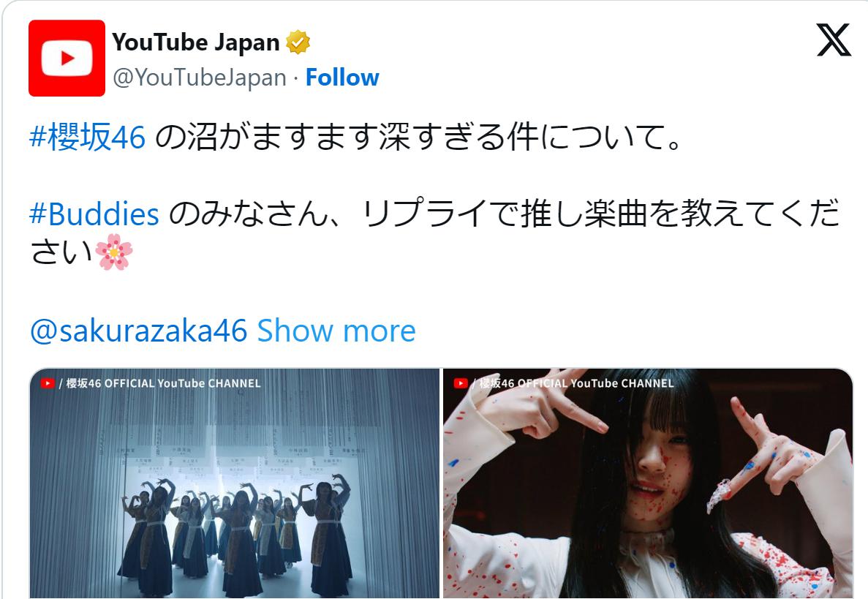Click the YouTube Japan profile avatar
This screenshot has height=599, width=868.
67,58
